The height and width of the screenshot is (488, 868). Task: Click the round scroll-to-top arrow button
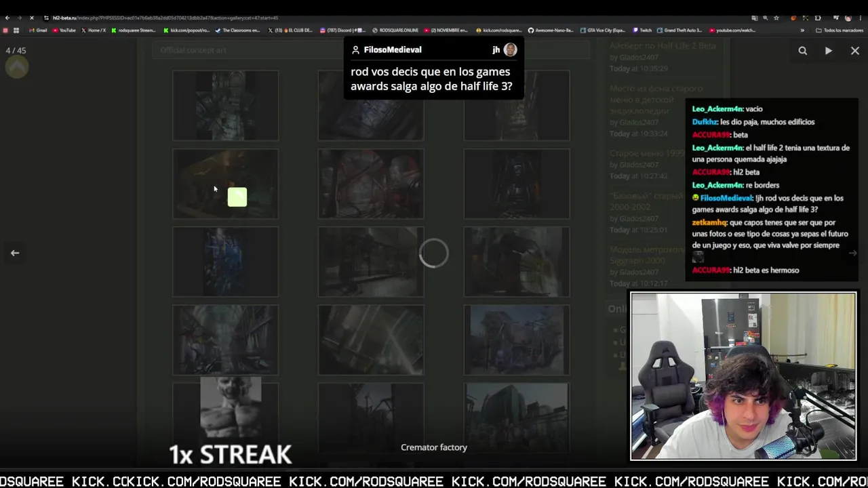pos(17,67)
